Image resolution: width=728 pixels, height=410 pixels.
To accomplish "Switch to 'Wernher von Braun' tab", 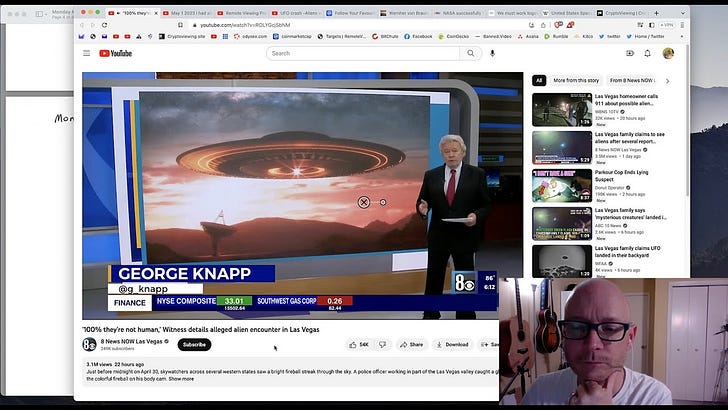I will pos(403,13).
